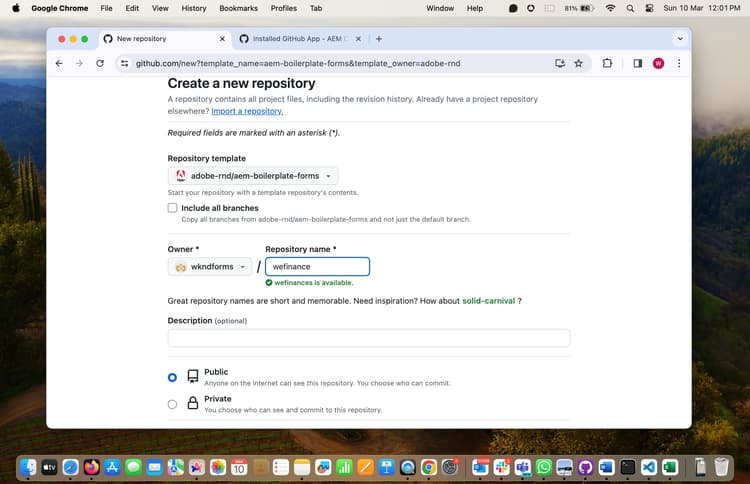Reload the GitHub new repository page

coord(100,63)
